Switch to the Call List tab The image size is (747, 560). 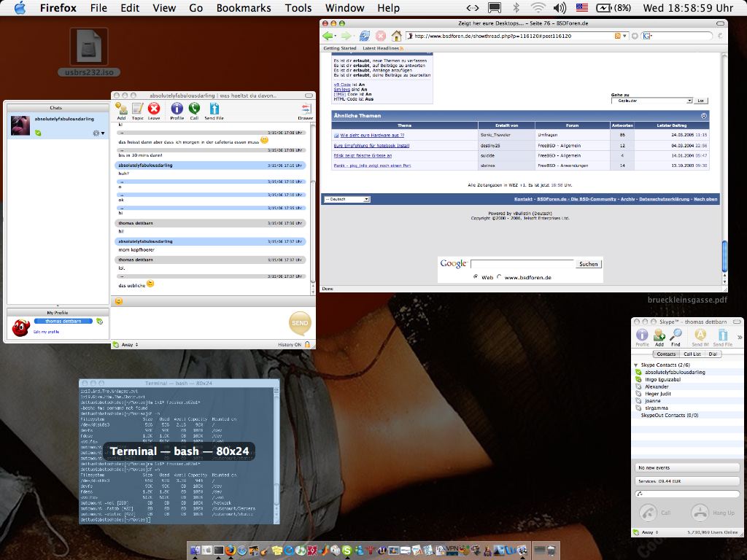[x=692, y=354]
